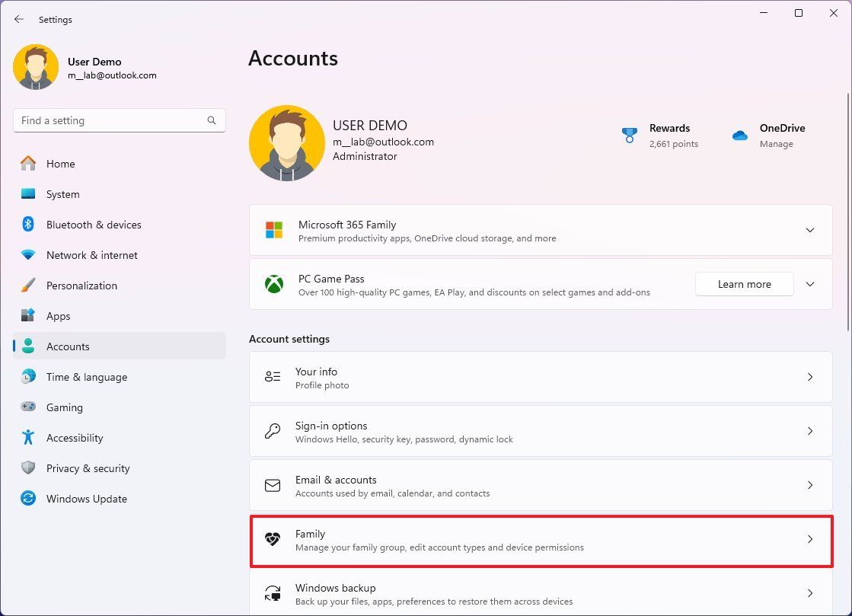Viewport: 852px width, 616px height.
Task: Click the Microsoft Rewards trophy icon
Action: pos(630,135)
